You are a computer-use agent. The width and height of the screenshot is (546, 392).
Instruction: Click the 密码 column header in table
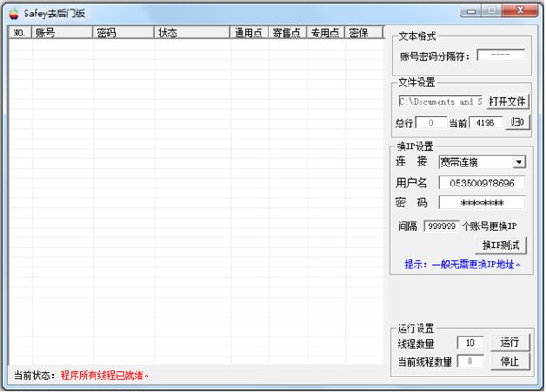click(x=123, y=33)
